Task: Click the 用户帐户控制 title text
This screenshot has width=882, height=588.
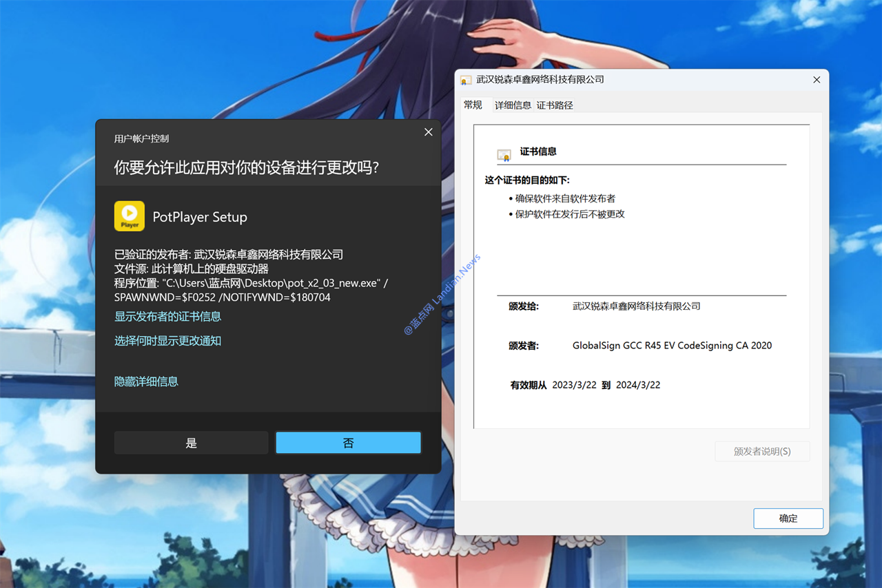Action: click(x=141, y=138)
